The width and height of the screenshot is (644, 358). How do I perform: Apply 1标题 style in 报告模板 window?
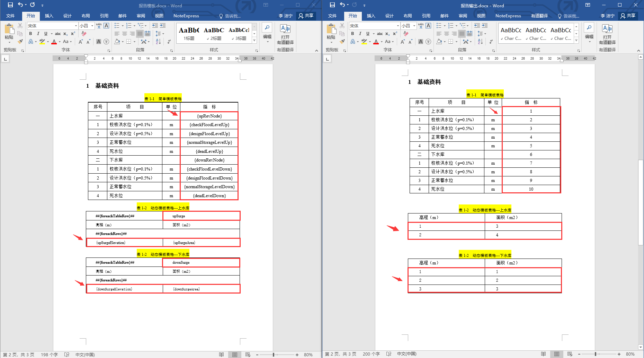click(189, 34)
